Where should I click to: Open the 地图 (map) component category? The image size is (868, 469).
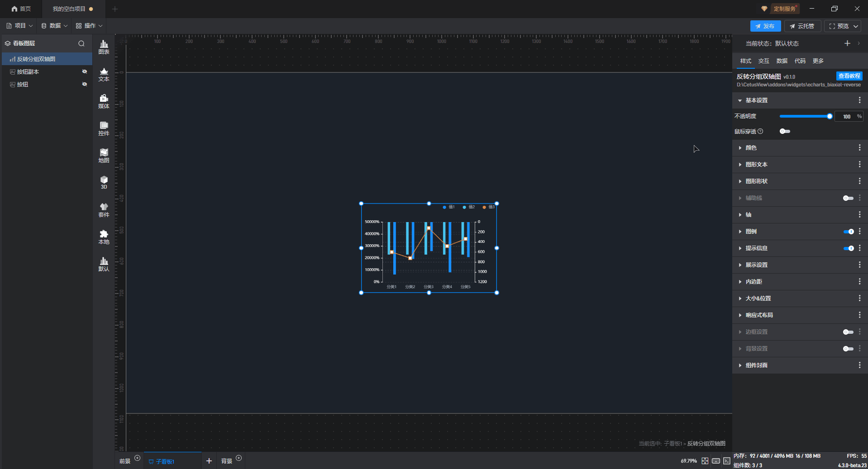104,156
